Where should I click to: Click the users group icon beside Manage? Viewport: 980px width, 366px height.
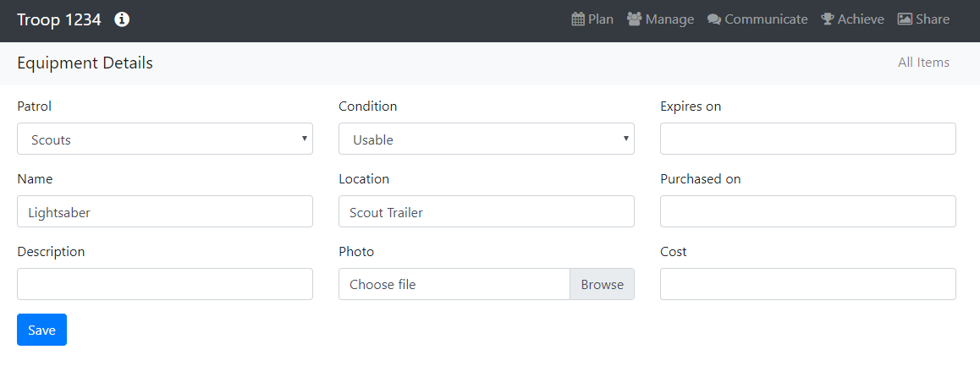coord(634,19)
